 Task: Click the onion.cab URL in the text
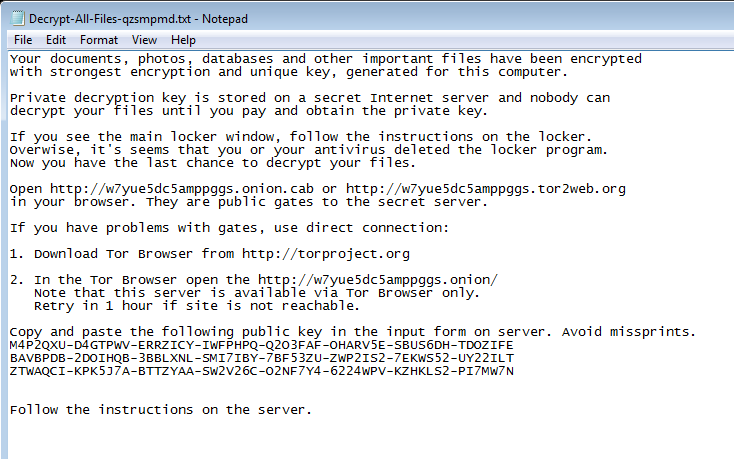click(182, 189)
